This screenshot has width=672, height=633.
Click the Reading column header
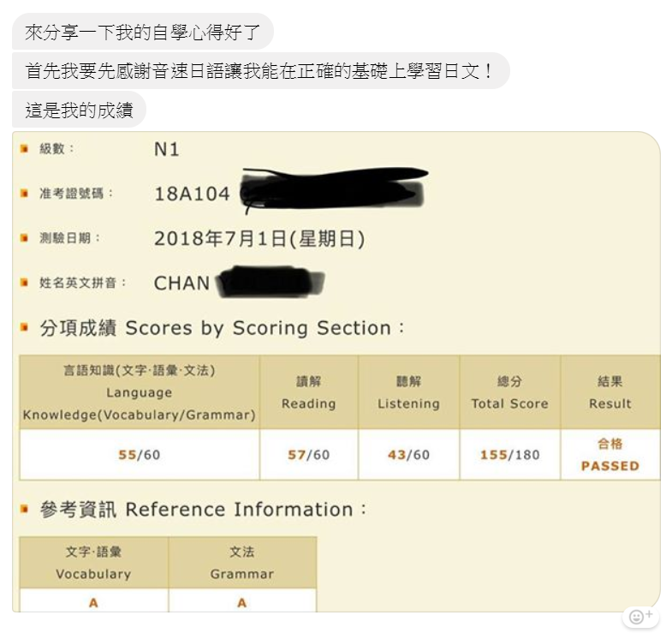point(308,392)
